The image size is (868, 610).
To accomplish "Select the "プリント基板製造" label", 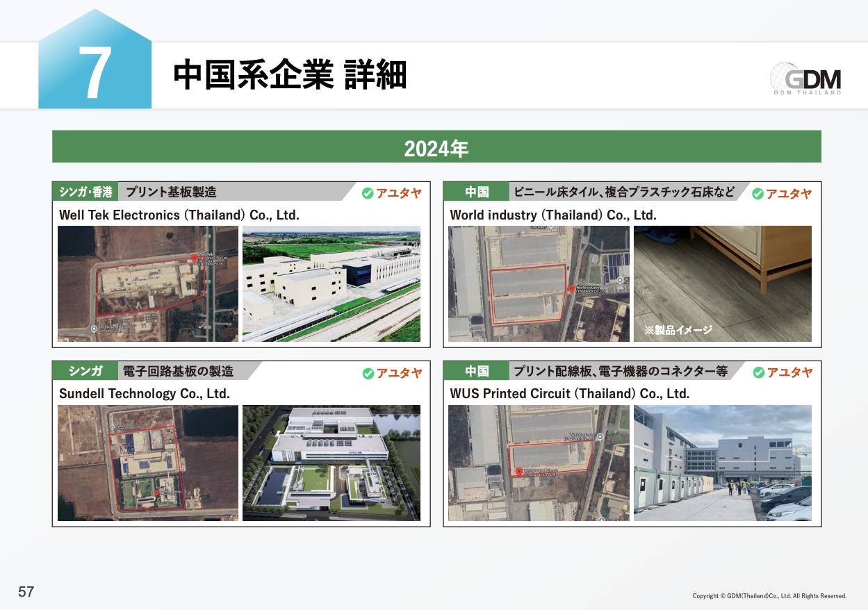I will click(171, 192).
